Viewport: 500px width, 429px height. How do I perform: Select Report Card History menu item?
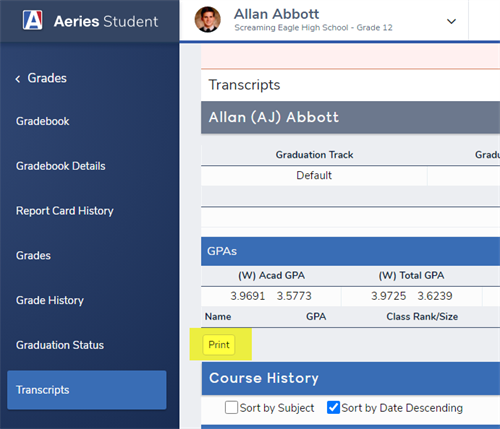(x=65, y=211)
